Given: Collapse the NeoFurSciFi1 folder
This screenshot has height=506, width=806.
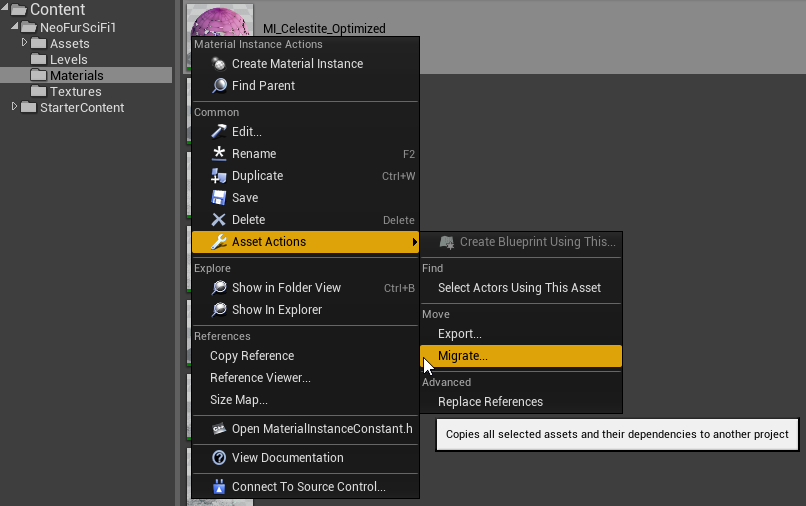Looking at the screenshot, I should pyautogui.click(x=14, y=26).
